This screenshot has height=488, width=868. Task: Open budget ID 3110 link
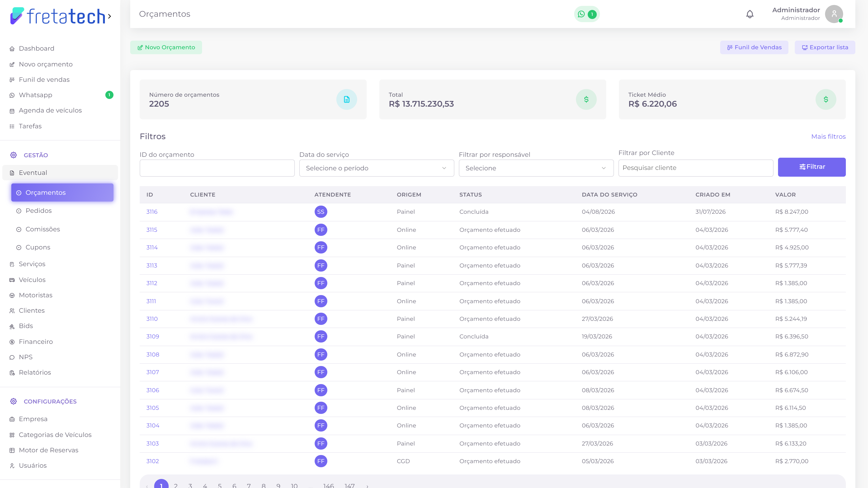click(152, 319)
